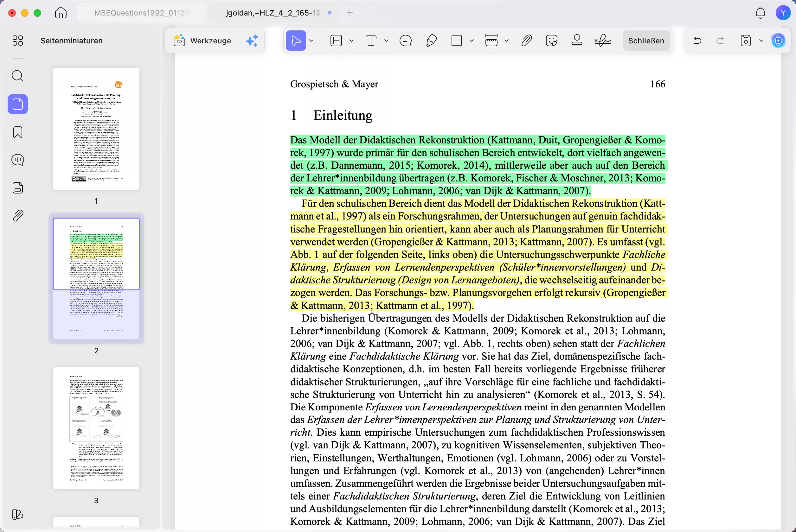Open page 3 thumbnail
Screen dimensions: 796x532
[x=96, y=428]
